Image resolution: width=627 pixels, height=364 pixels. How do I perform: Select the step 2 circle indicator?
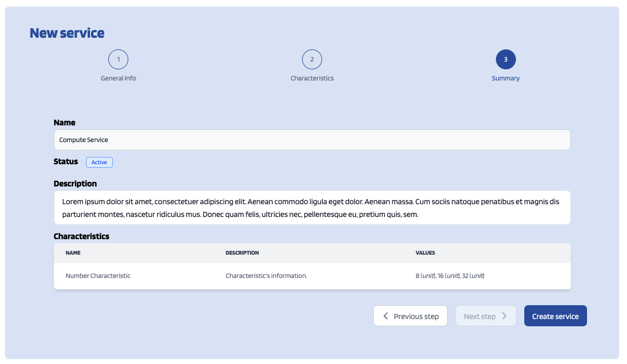click(x=312, y=59)
